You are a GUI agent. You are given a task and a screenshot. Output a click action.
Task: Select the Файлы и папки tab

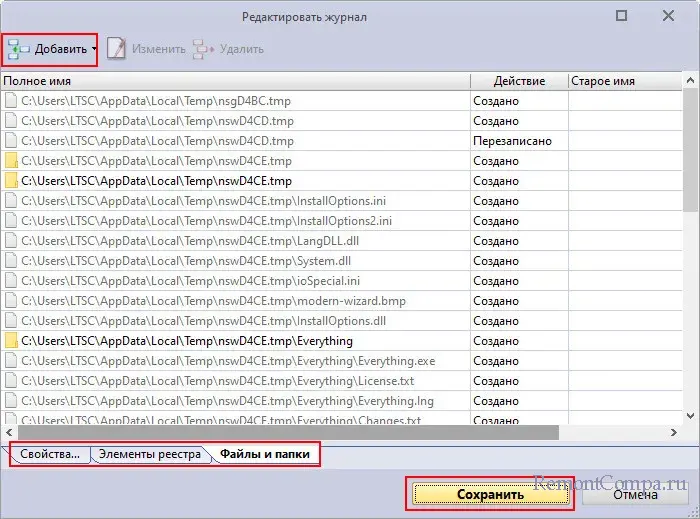tap(264, 454)
